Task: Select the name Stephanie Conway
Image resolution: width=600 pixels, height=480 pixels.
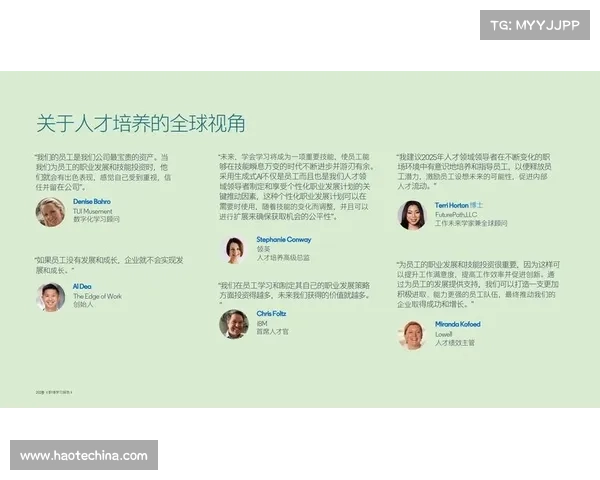Action: 284,240
